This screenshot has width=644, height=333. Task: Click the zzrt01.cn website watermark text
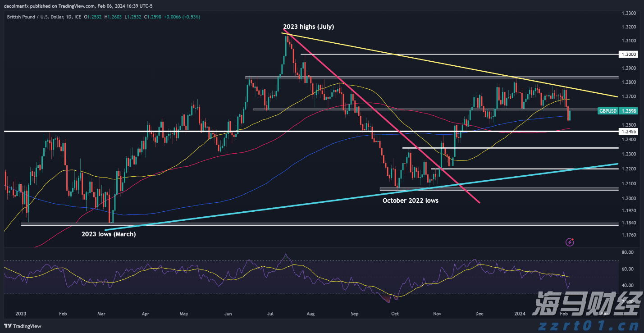pos(586,325)
